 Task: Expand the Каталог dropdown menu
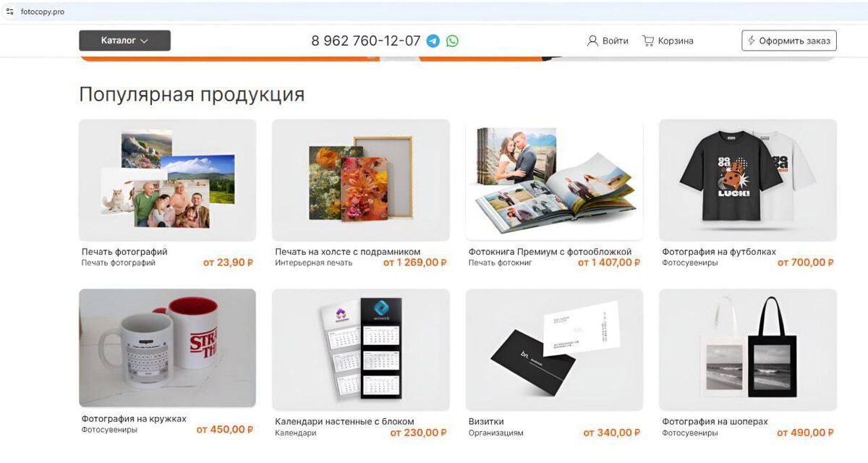(124, 41)
